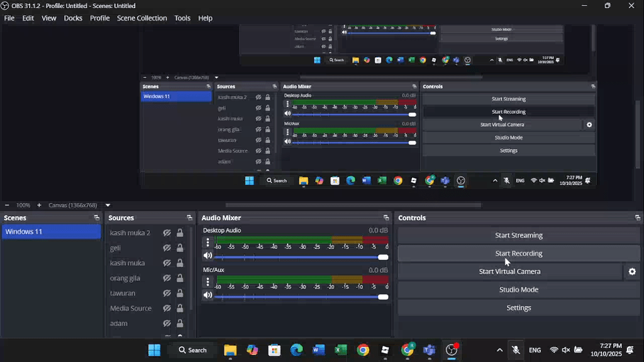Viewport: 644px width, 362px height.
Task: Lock the 'tawuran' source
Action: pyautogui.click(x=180, y=293)
